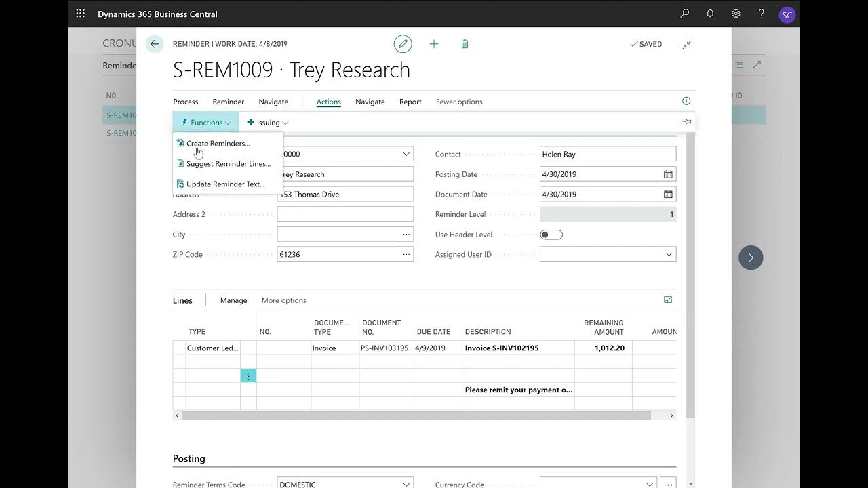
Task: Select the remaining amount 1,012.20 cell
Action: click(604, 348)
